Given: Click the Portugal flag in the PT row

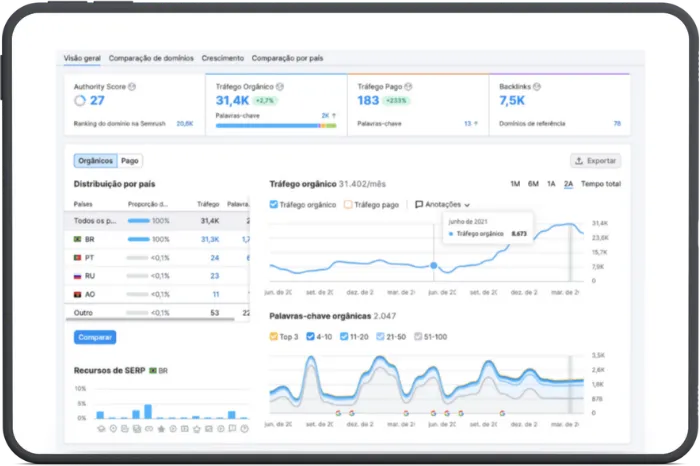Looking at the screenshot, I should click(x=78, y=258).
